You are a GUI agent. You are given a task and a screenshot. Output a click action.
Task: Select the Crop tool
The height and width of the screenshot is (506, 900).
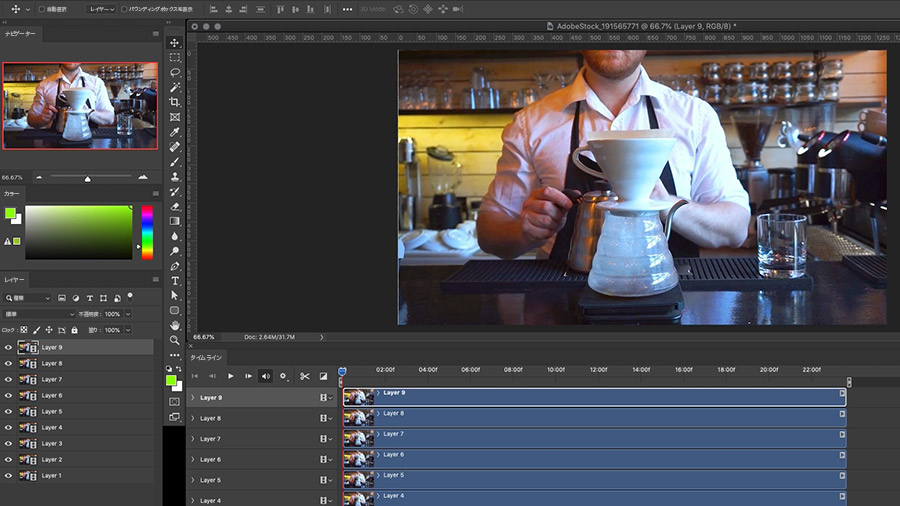point(175,102)
